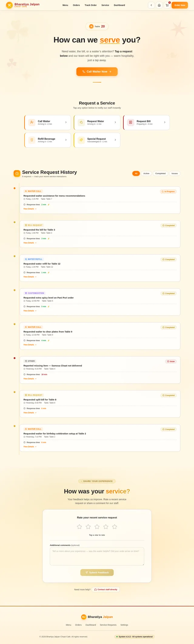Image resolution: width=194 pixels, height=644 pixels.
Task: Open Service in the header nav
Action: (105, 5)
